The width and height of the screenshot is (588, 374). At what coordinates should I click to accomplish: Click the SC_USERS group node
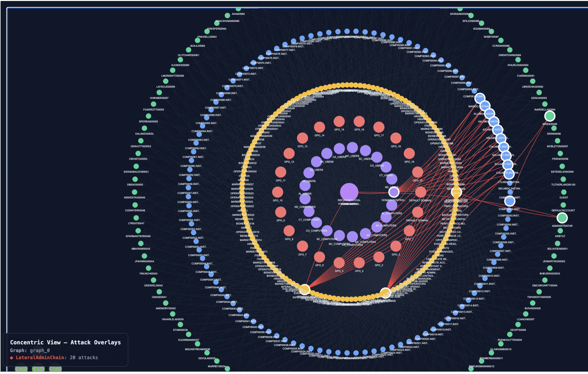point(365,151)
